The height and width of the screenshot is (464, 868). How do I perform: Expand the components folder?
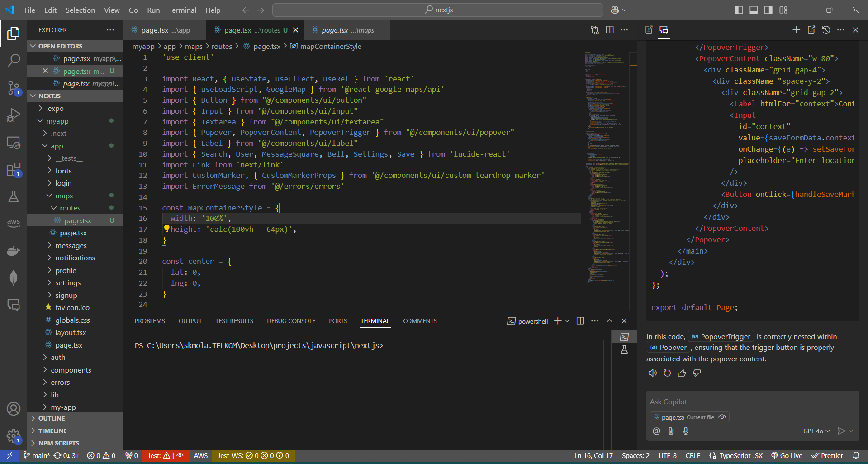(71, 370)
